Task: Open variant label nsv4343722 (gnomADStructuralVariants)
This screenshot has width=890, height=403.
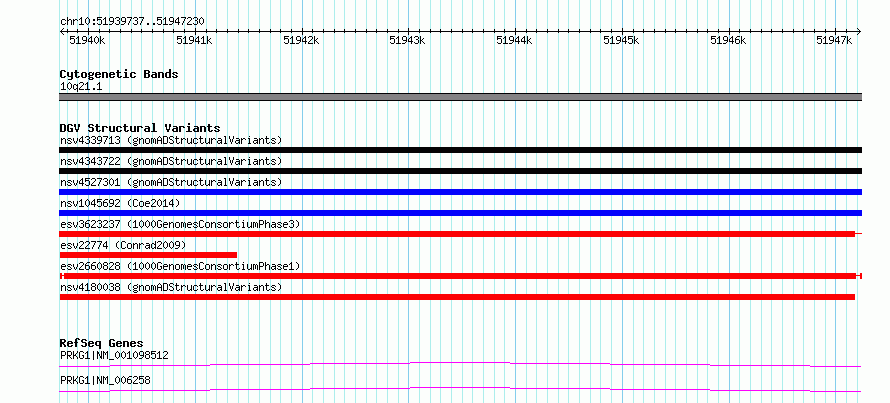Action: click(171, 161)
